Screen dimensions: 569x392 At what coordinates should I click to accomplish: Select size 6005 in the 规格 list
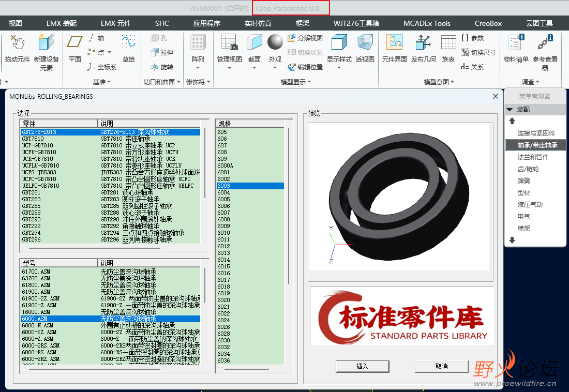pos(223,199)
